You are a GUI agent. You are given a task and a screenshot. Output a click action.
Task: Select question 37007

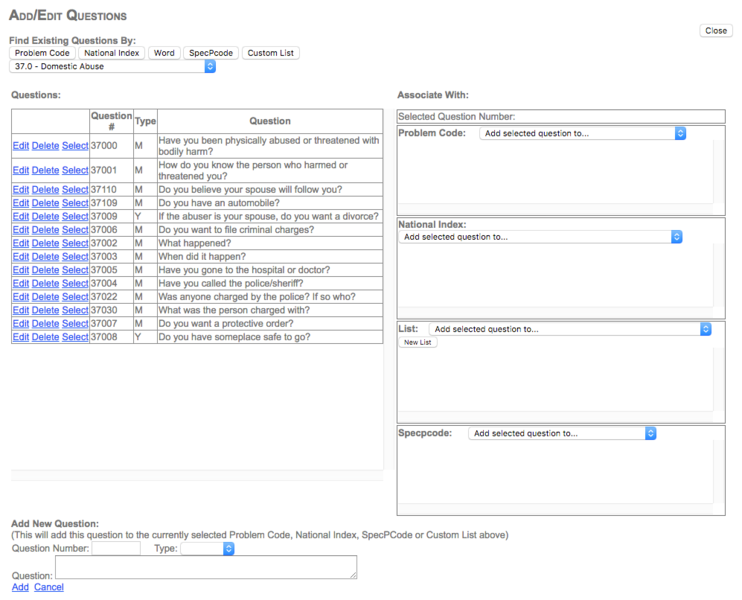click(75, 324)
